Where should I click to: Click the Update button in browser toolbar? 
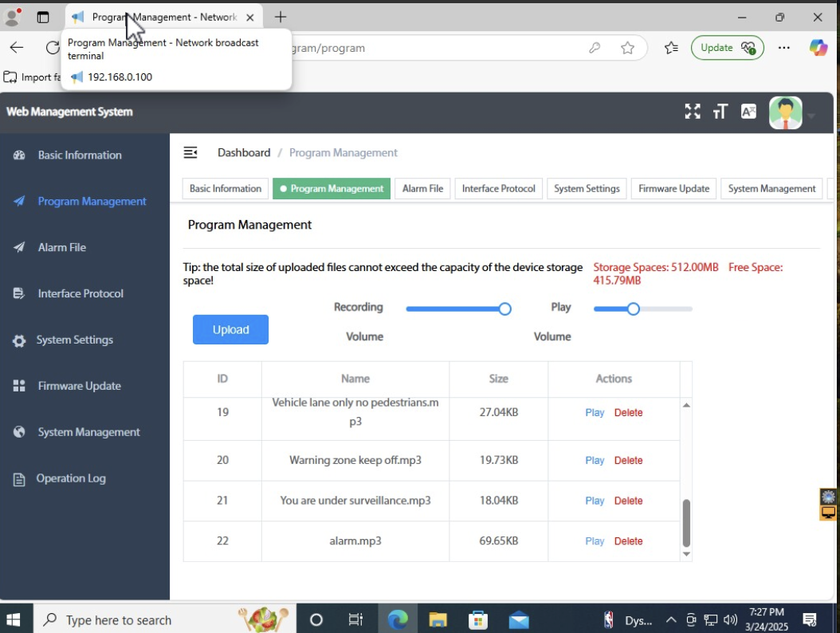728,48
